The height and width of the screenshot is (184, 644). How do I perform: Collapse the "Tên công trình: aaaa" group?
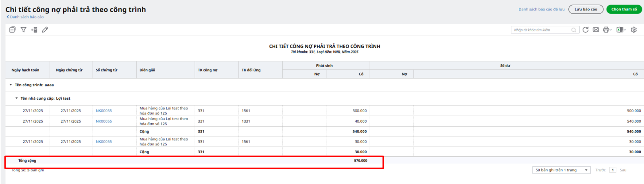click(11, 85)
